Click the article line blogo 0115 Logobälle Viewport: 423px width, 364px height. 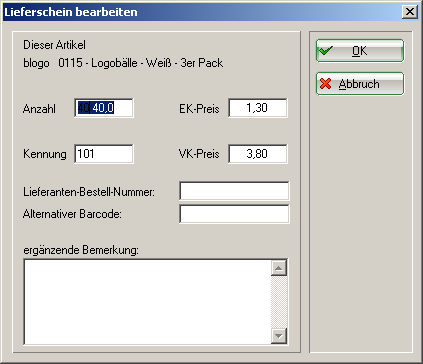pos(123,63)
